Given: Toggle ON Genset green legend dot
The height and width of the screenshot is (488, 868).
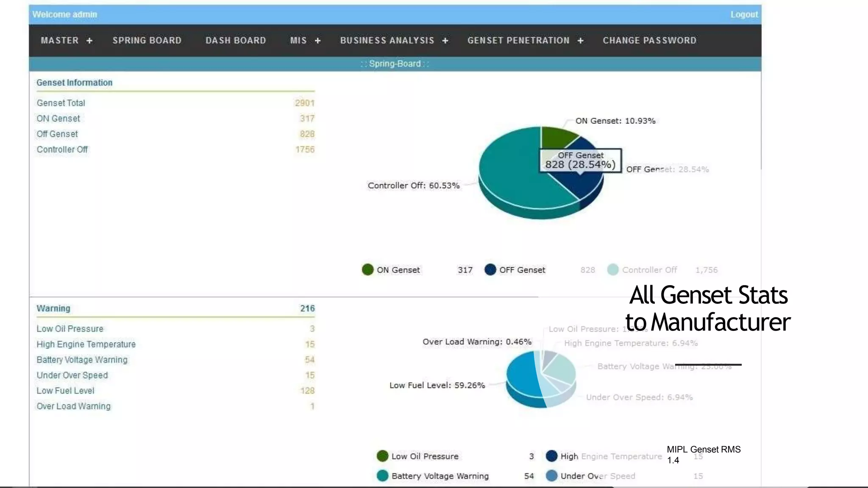Looking at the screenshot, I should (x=367, y=270).
